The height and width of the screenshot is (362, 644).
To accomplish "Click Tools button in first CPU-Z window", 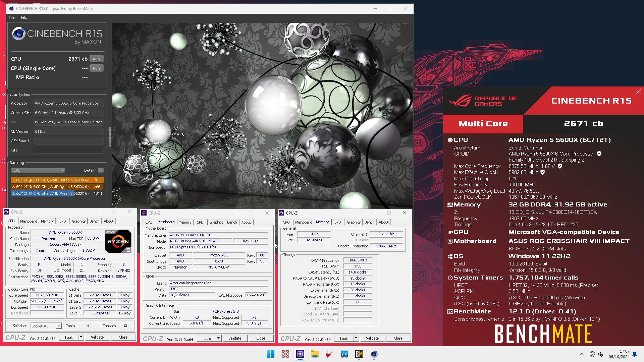I will tap(69, 338).
